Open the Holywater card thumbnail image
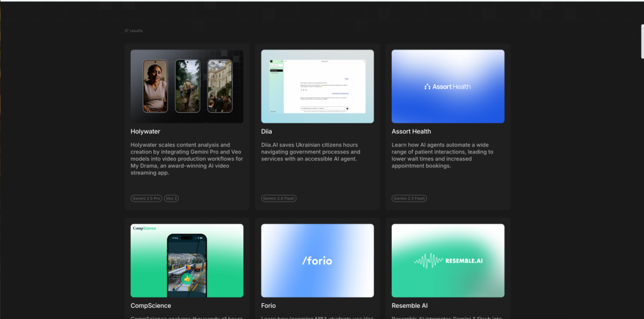Viewport: 644px width, 319px height. pyautogui.click(x=187, y=86)
